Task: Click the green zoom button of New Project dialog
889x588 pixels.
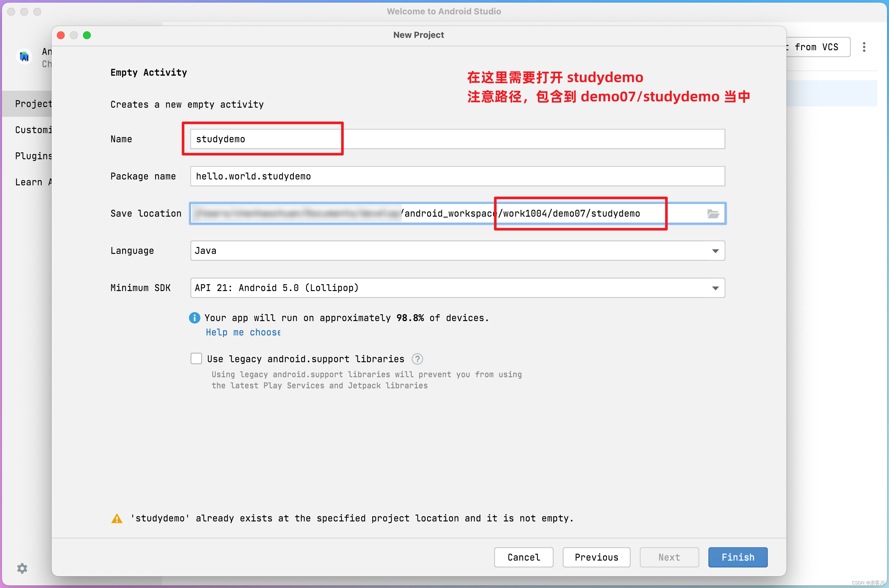Action: pos(87,35)
